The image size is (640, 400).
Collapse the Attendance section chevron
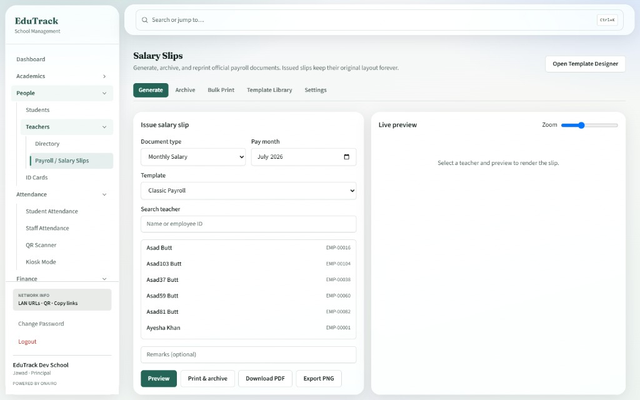click(x=104, y=195)
